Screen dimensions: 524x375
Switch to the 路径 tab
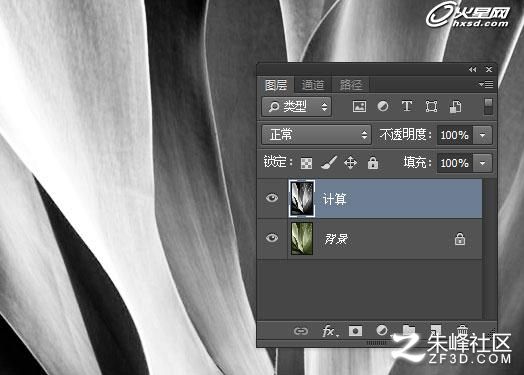coord(351,85)
